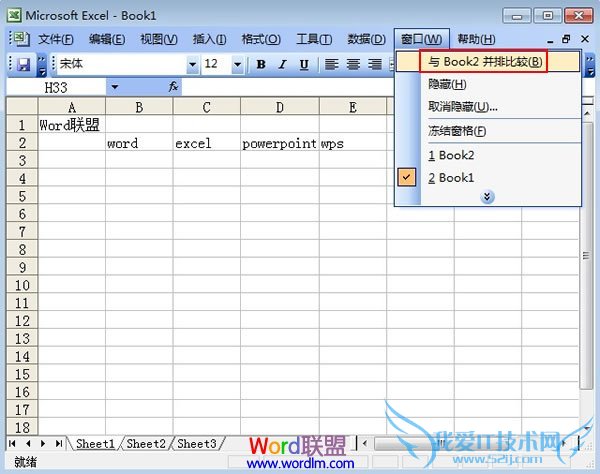This screenshot has height=474, width=600.
Task: Select column C header
Action: [207, 107]
